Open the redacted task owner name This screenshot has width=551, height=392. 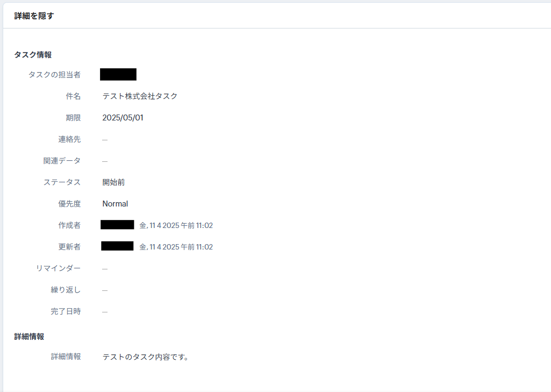118,75
